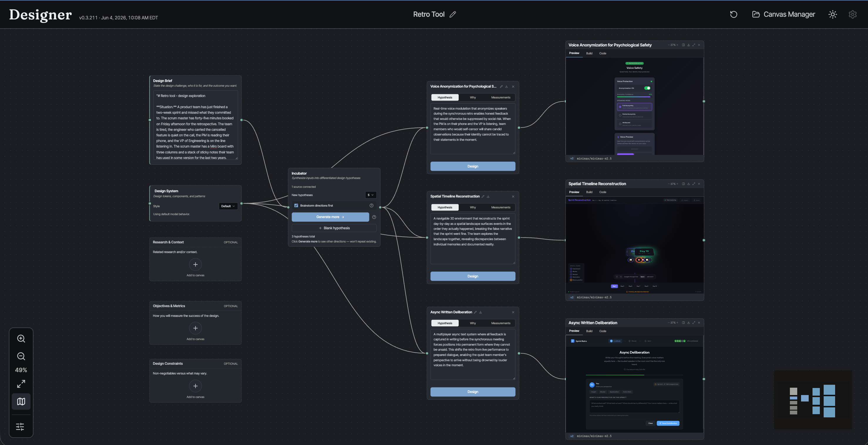The image size is (868, 445).
Task: Click Generate more in Incubator
Action: (330, 217)
